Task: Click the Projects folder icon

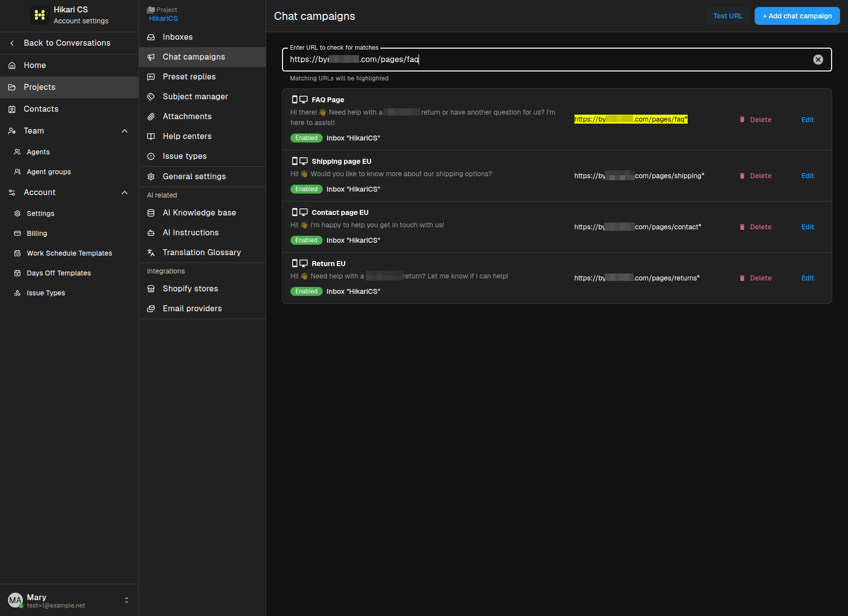Action: pyautogui.click(x=12, y=87)
